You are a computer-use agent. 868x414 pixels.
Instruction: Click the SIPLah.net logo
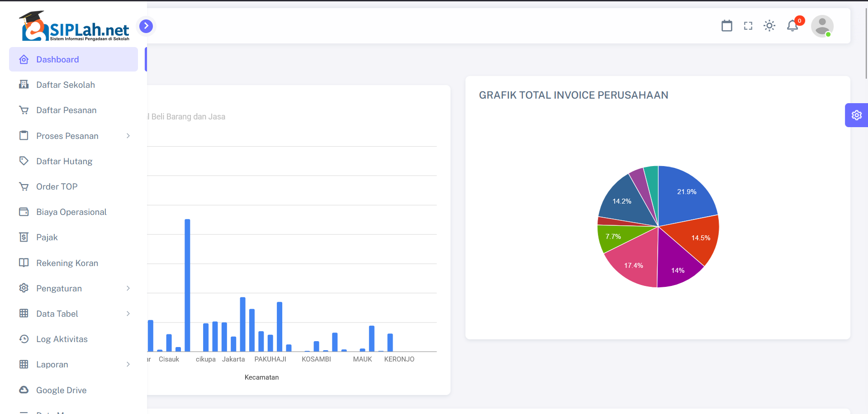(x=75, y=26)
